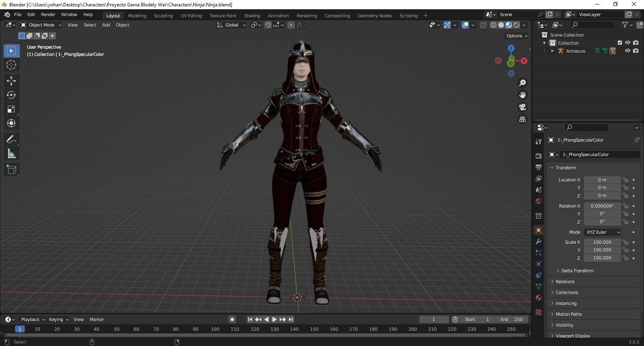Open the View Layer properties tab
644x346 pixels.
pos(539,178)
